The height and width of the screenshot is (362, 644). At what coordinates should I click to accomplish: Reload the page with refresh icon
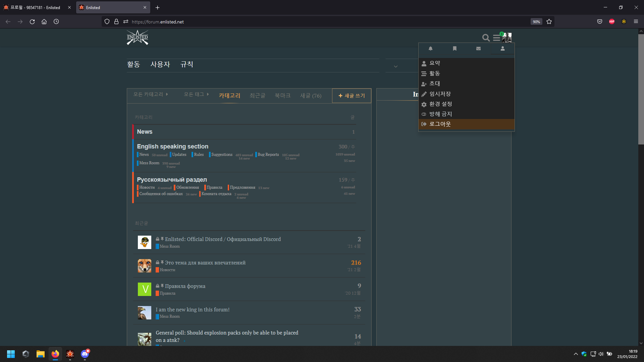[x=32, y=22]
